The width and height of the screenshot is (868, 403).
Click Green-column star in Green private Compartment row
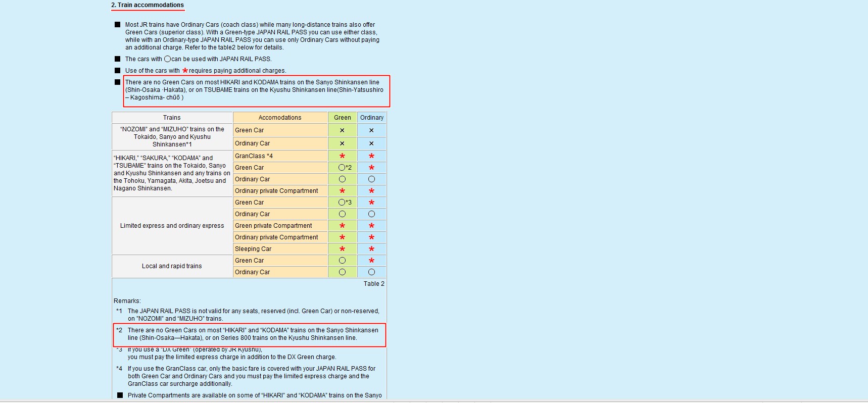point(342,226)
